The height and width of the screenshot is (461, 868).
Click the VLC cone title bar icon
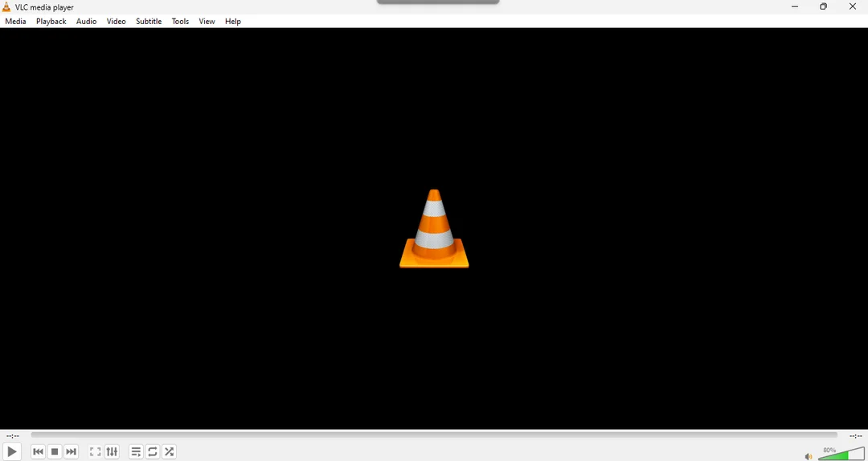tap(6, 7)
